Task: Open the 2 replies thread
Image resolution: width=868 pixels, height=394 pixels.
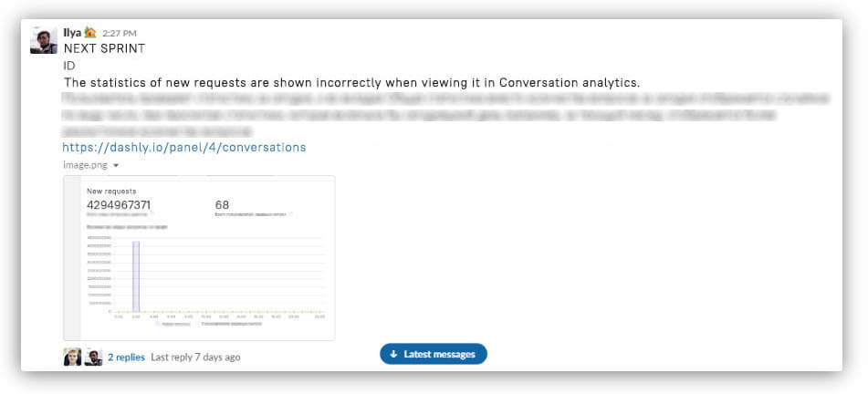Action: [x=126, y=358]
